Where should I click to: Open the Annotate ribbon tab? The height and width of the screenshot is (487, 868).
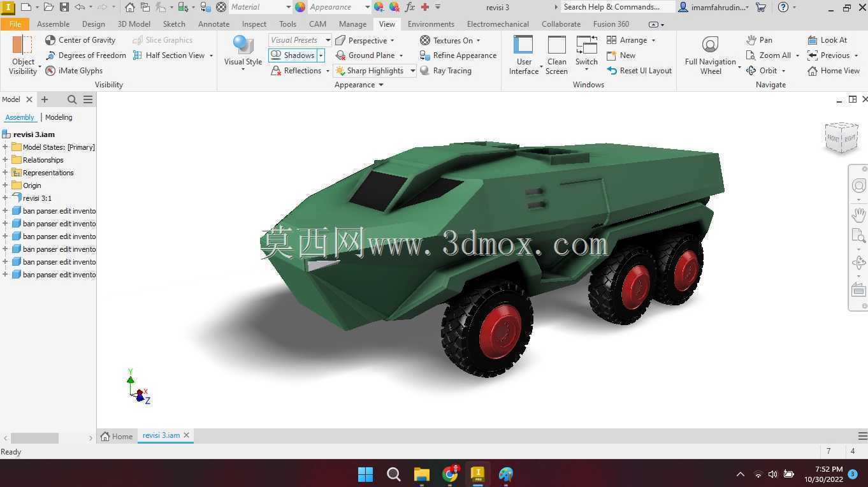213,24
